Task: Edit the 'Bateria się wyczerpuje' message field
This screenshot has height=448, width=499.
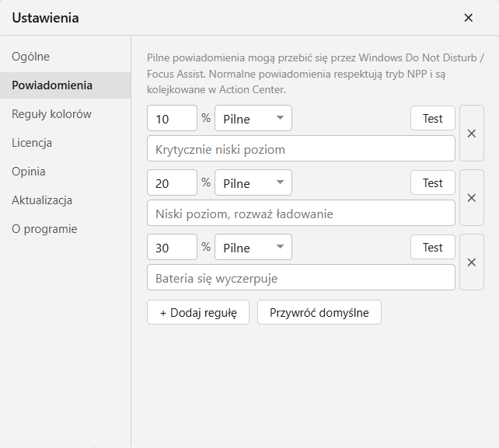Action: point(301,277)
